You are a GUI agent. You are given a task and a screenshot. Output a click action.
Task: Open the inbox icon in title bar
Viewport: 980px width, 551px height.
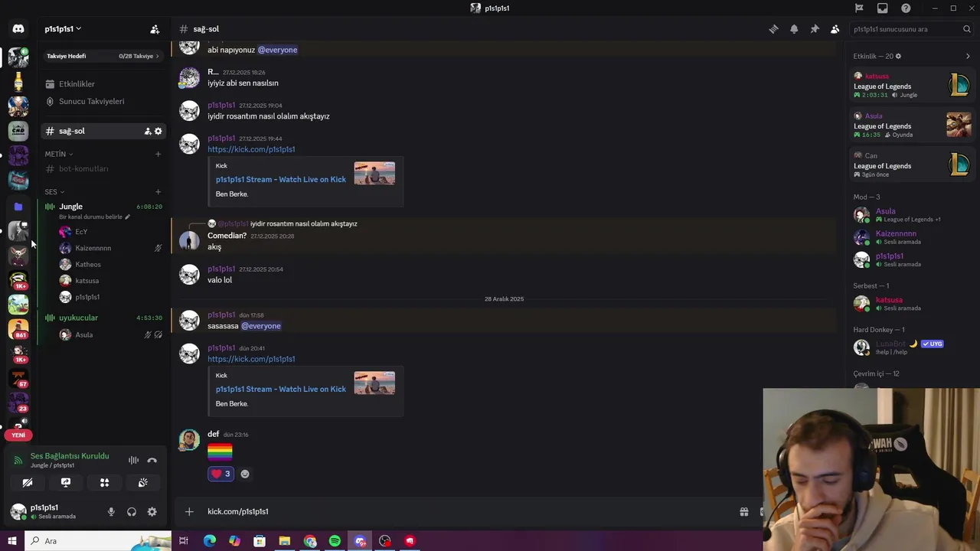click(883, 8)
